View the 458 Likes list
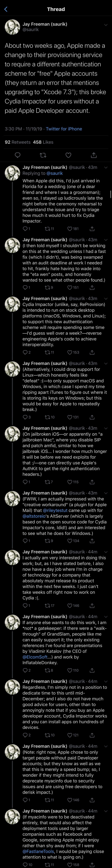The width and height of the screenshot is (112, 868). (x=43, y=142)
